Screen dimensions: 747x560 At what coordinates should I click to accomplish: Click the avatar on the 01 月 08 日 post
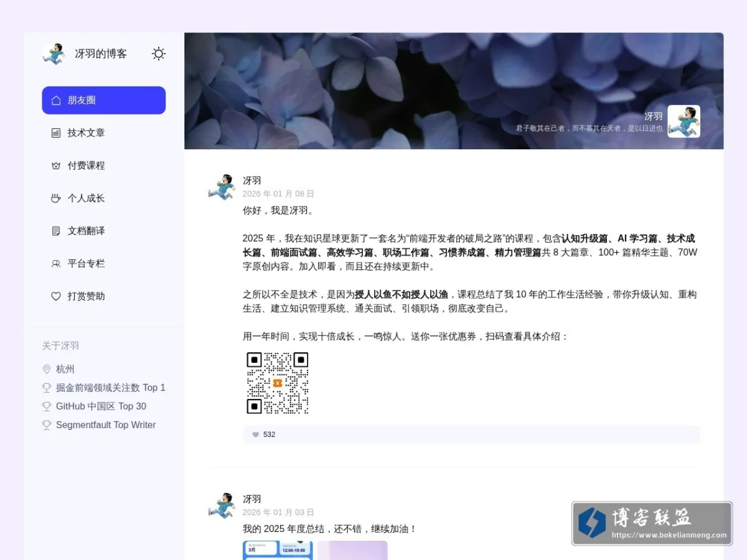pyautogui.click(x=222, y=187)
